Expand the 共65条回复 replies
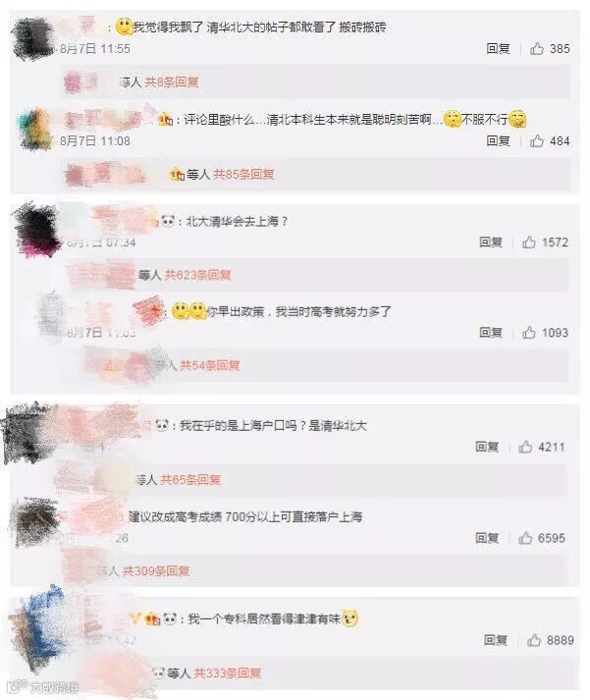The width and height of the screenshot is (590, 700). (190, 479)
